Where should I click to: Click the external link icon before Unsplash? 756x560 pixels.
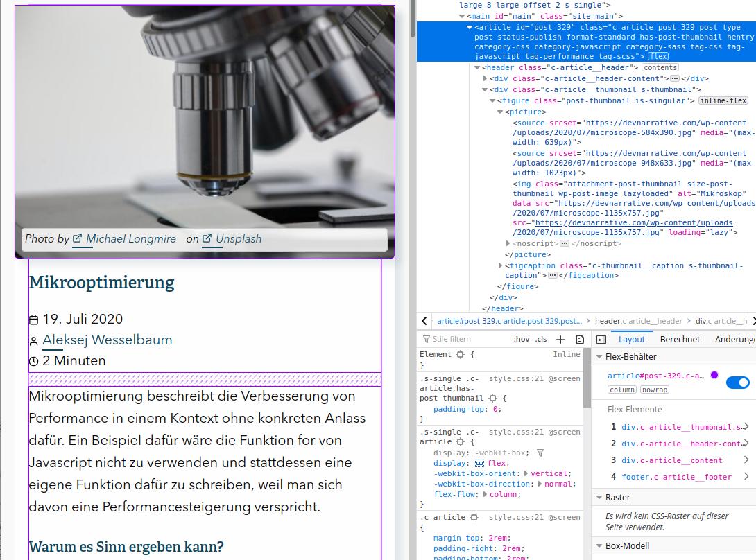click(207, 238)
